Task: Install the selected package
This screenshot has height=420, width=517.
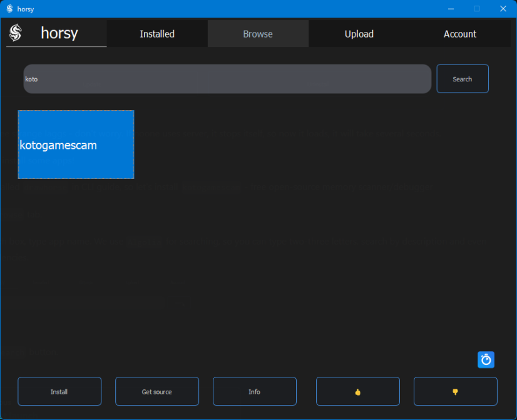Action: [59, 391]
